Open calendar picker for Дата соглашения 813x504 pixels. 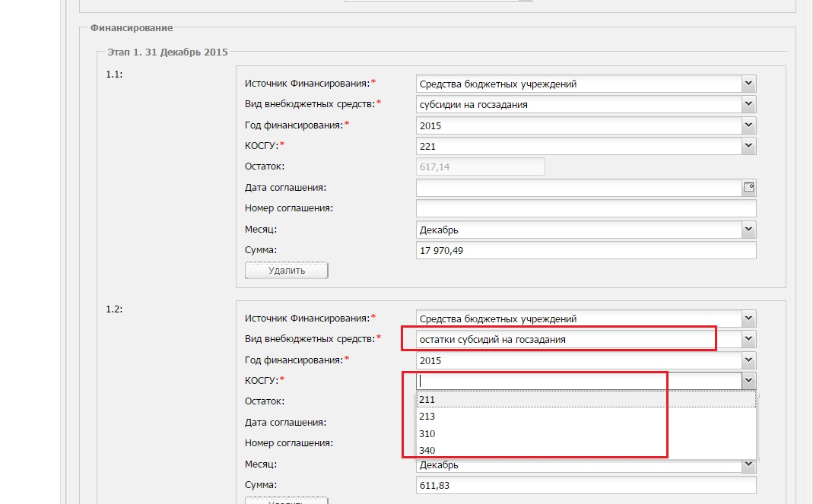(749, 187)
